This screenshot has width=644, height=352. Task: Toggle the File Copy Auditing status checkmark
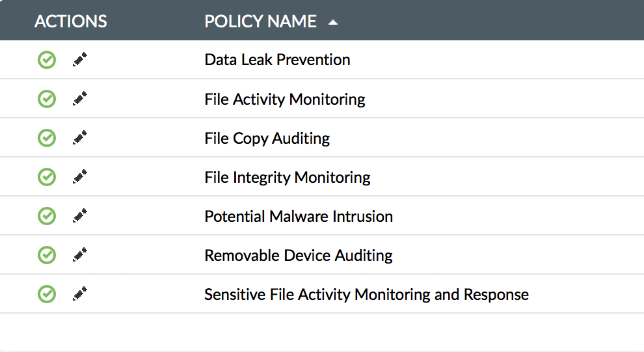click(47, 138)
